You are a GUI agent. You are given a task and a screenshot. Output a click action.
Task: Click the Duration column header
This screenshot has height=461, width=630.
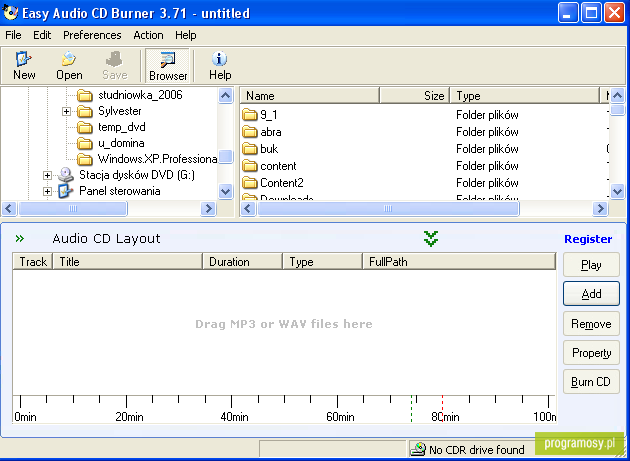coord(242,262)
